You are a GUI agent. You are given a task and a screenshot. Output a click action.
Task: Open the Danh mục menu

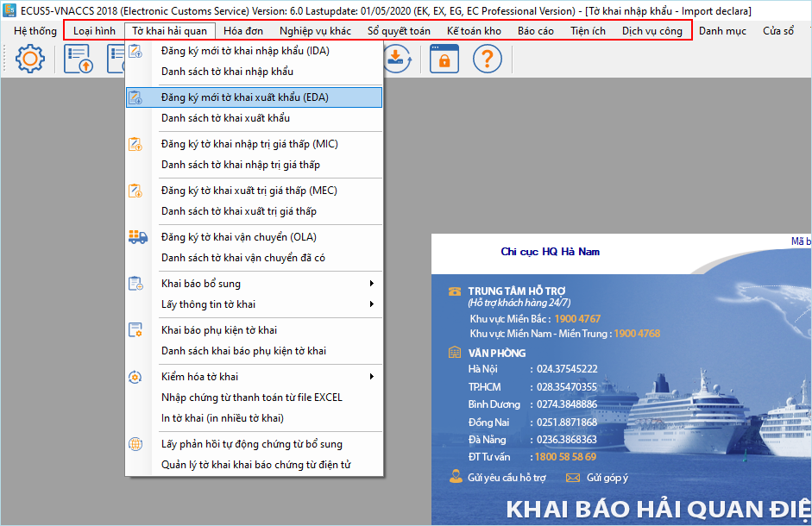click(722, 31)
